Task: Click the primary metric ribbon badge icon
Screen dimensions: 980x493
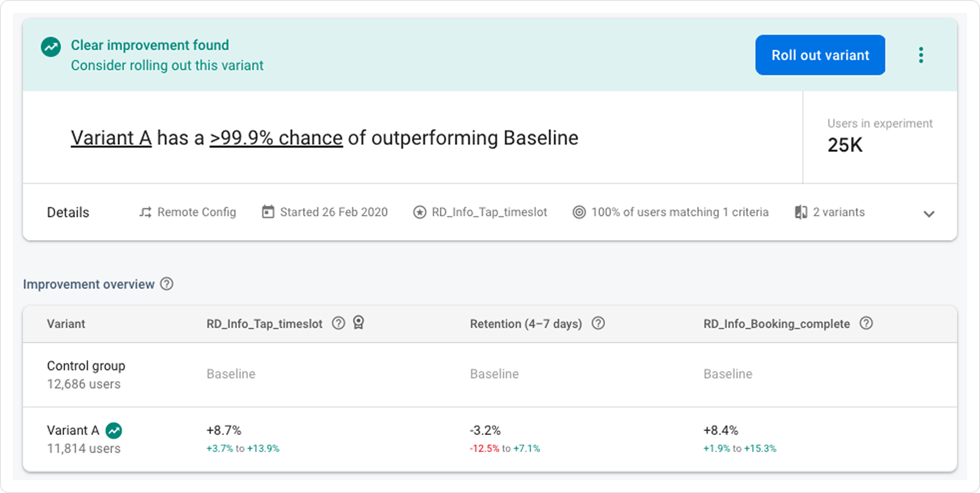Action: [359, 323]
